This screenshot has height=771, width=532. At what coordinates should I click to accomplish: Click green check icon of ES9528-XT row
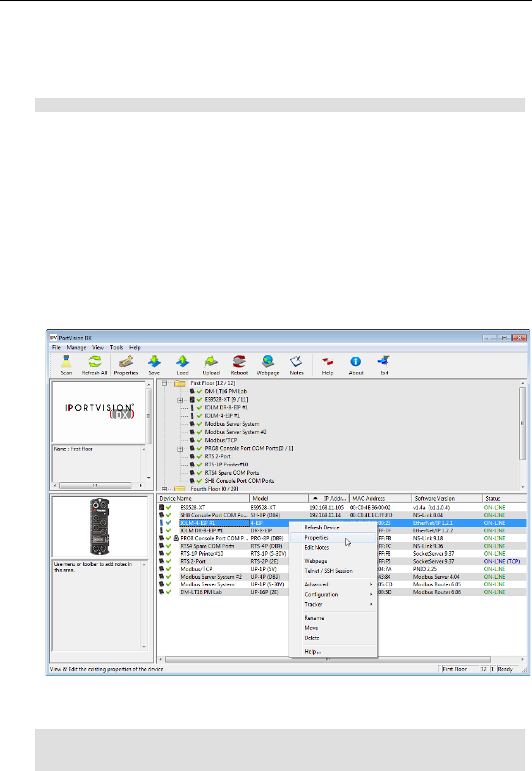(168, 507)
